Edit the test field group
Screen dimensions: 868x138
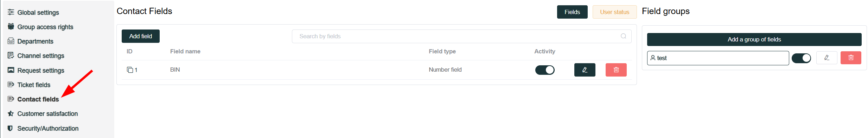pos(826,58)
